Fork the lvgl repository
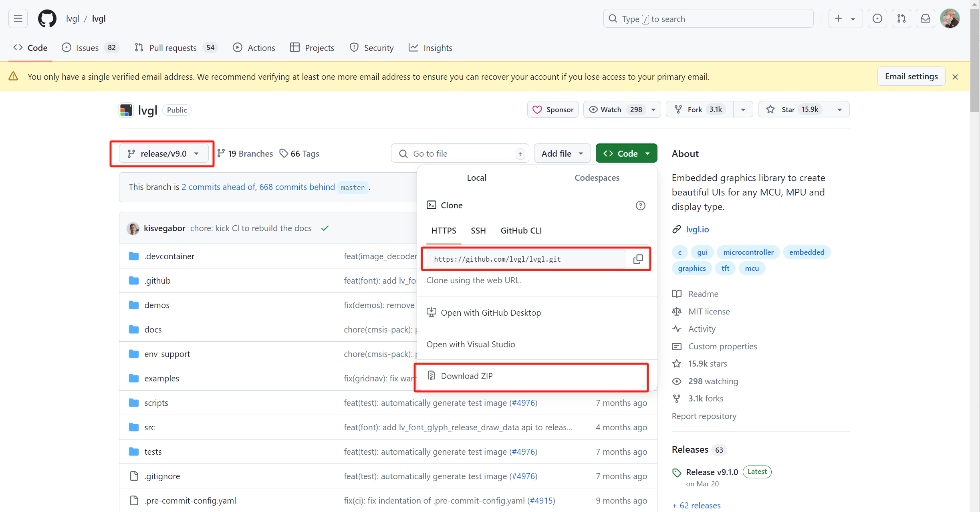The width and height of the screenshot is (980, 512). pos(700,109)
